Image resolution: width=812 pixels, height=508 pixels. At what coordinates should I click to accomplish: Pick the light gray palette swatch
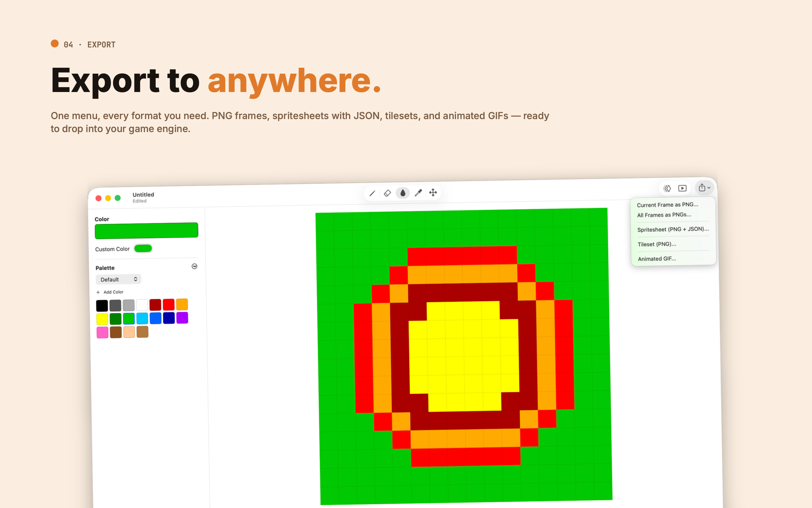(x=129, y=305)
